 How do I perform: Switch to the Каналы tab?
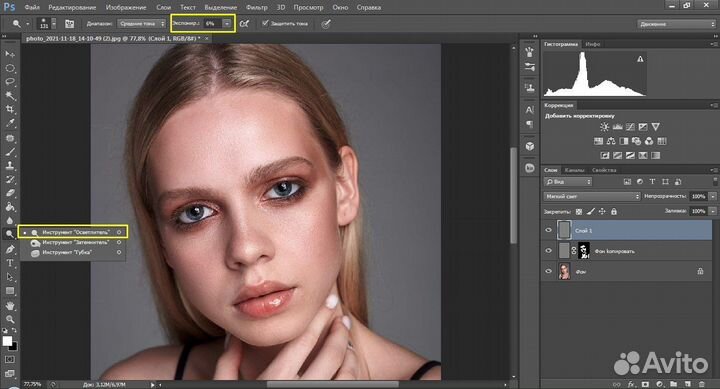[574, 170]
